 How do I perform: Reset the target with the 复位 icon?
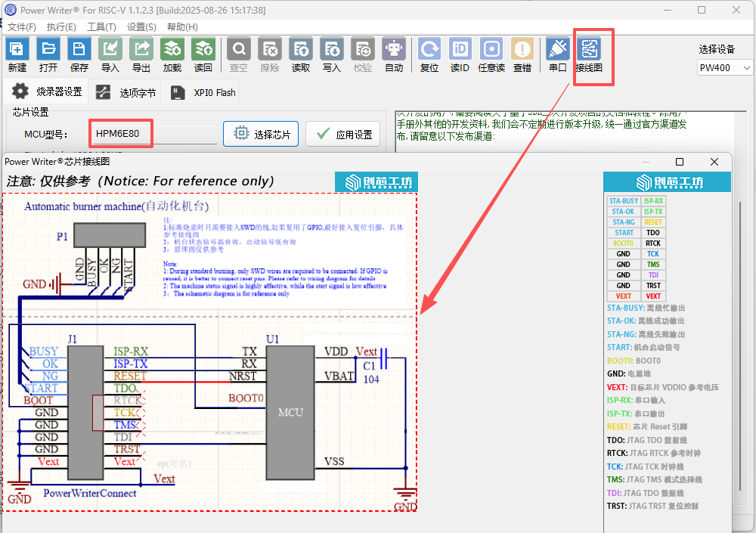(429, 54)
